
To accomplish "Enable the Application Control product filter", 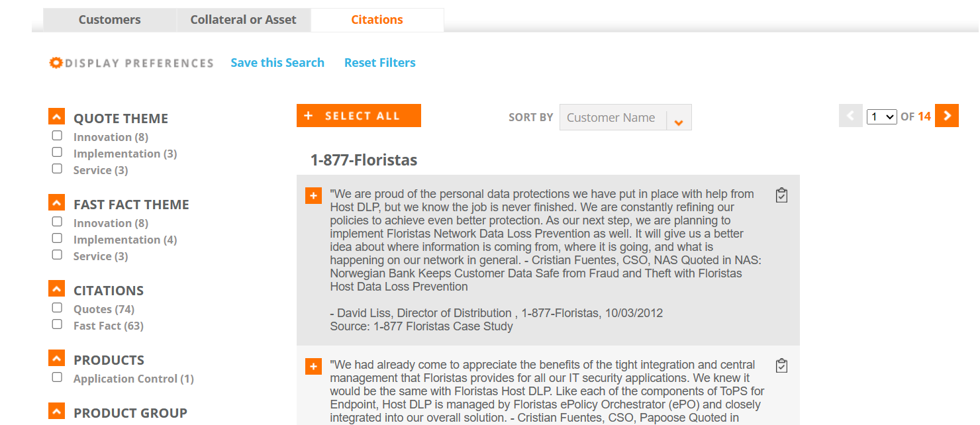I will click(57, 377).
